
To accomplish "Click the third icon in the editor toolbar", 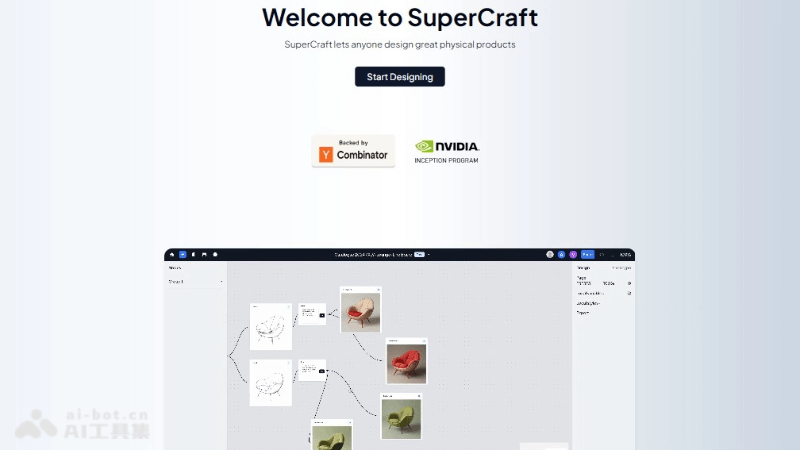I will 193,255.
